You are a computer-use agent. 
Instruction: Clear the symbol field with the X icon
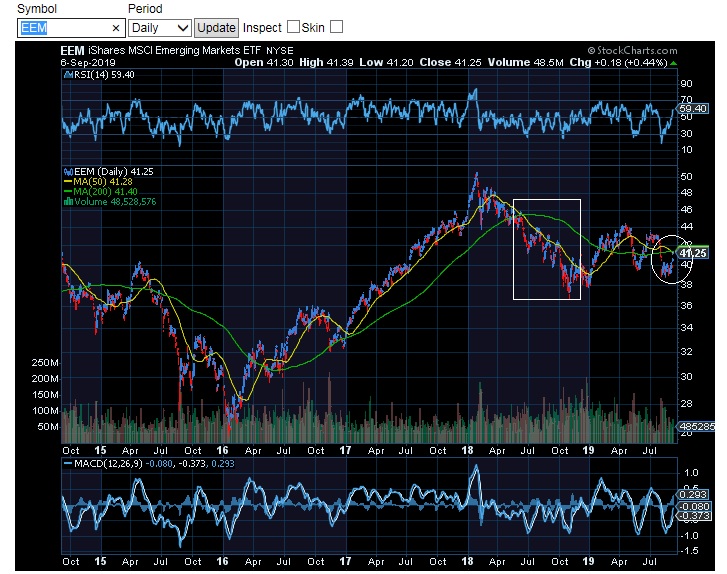(115, 29)
